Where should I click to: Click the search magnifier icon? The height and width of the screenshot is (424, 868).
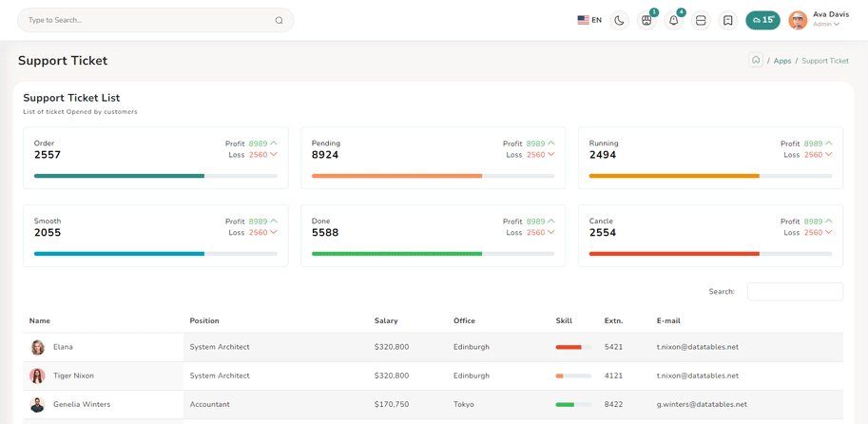(x=279, y=20)
